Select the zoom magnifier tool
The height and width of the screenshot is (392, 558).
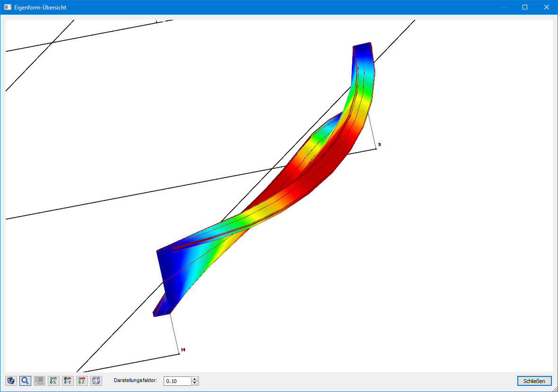[x=25, y=381]
